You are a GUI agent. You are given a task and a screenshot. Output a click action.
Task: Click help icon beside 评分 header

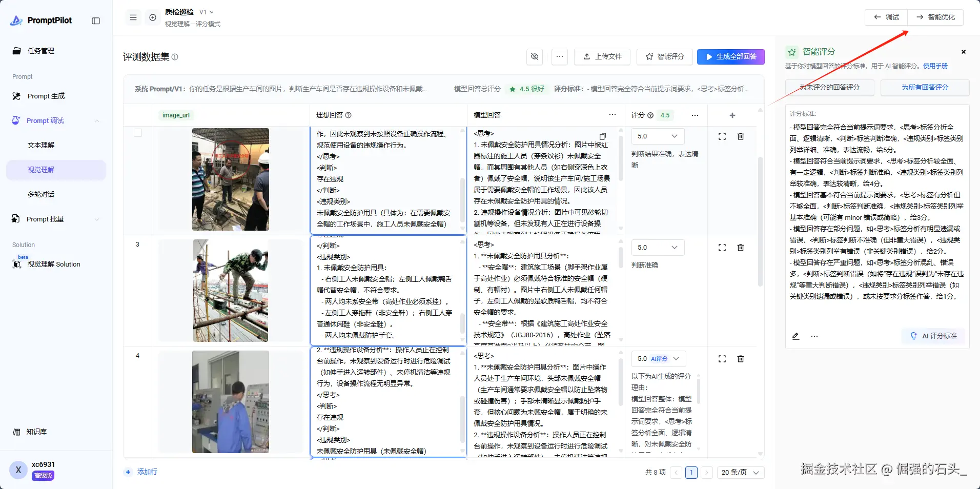650,115
